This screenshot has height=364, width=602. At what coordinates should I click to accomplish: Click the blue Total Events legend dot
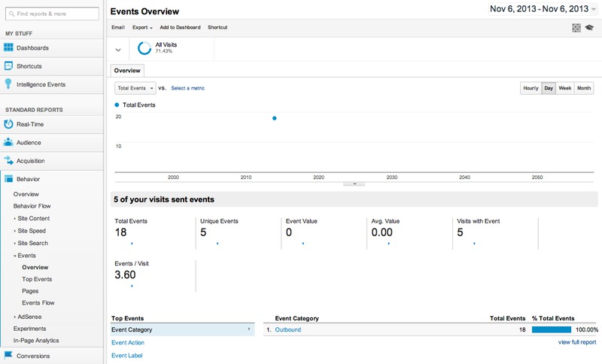tap(117, 105)
